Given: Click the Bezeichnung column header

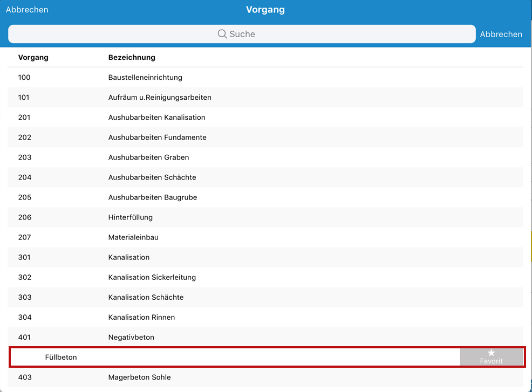Looking at the screenshot, I should point(132,57).
